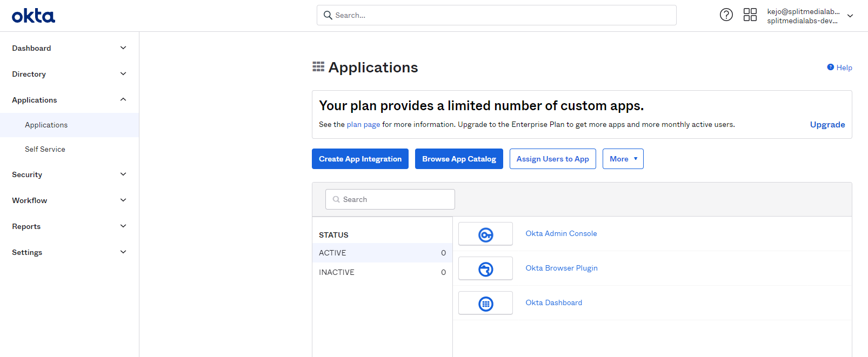Image resolution: width=868 pixels, height=357 pixels.
Task: Click the Okta Dashboard grid icon
Action: [485, 304]
